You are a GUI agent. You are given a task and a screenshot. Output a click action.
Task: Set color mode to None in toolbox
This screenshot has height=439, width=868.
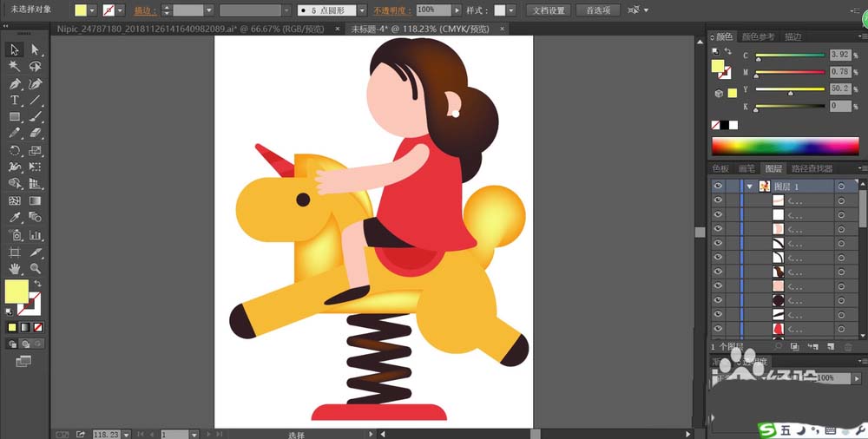coord(38,327)
